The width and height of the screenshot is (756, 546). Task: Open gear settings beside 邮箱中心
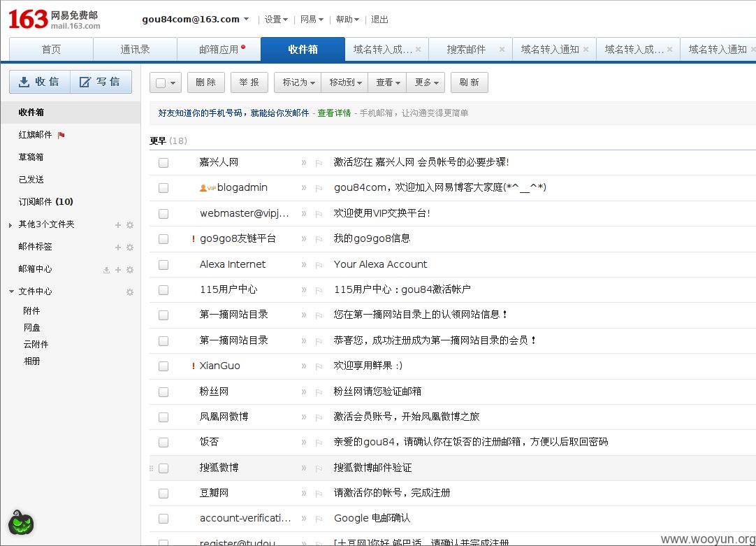point(130,270)
